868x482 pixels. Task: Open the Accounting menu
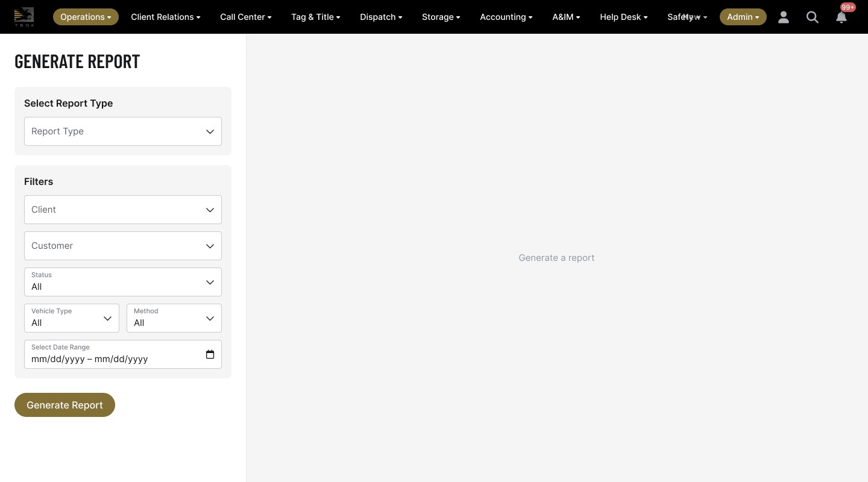click(x=506, y=17)
